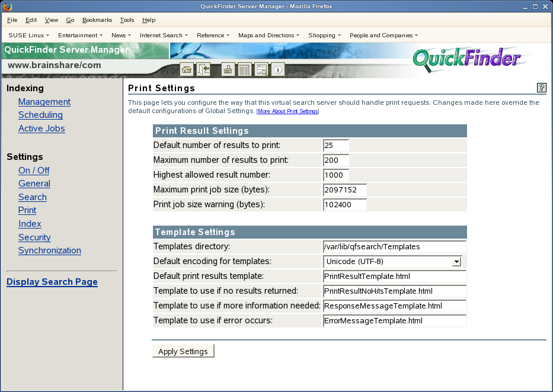Image resolution: width=553 pixels, height=392 pixels.
Task: Click the Maximum print job size field
Action: pos(345,189)
